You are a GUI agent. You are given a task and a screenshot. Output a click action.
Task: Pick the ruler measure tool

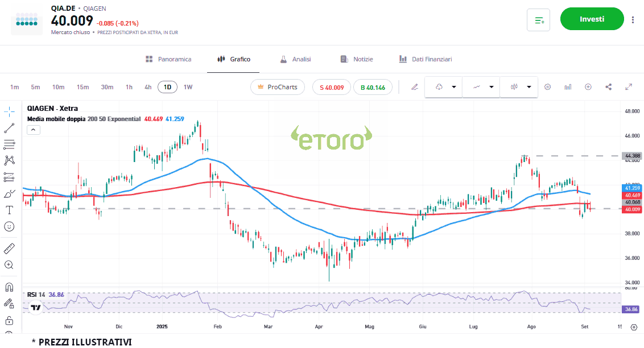point(9,248)
